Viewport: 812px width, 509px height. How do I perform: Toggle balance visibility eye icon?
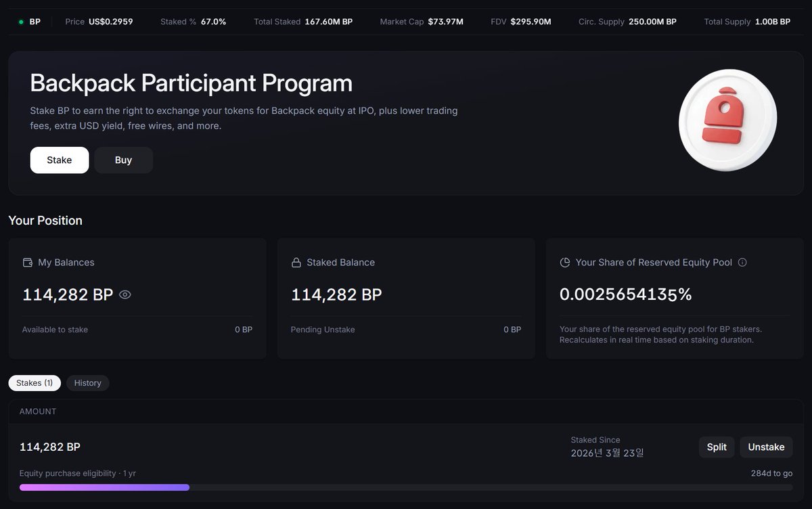125,294
